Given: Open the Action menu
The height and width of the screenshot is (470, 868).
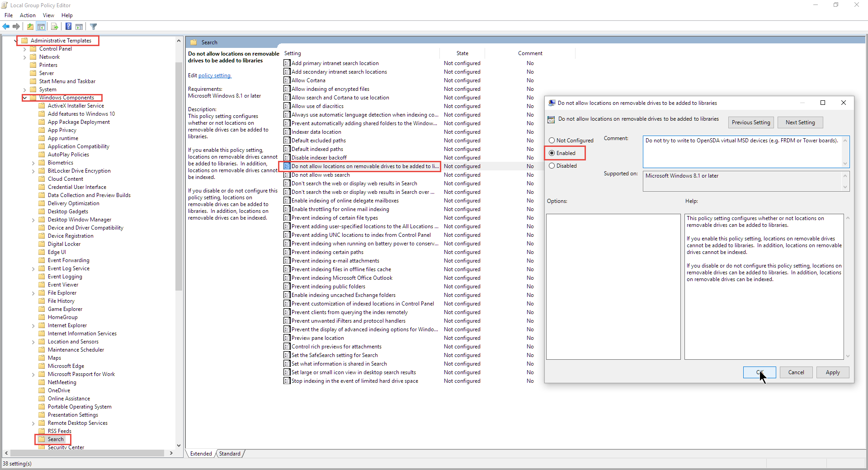Looking at the screenshot, I should [28, 15].
